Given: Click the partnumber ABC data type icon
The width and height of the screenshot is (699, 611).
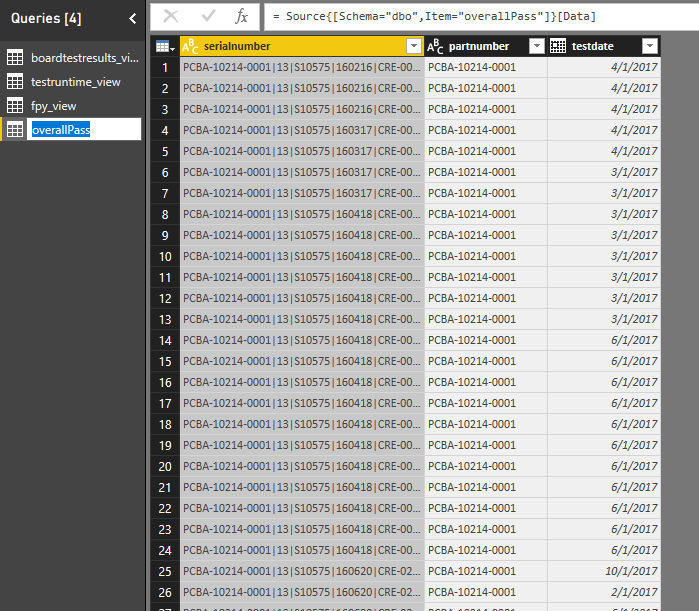Looking at the screenshot, I should click(435, 46).
